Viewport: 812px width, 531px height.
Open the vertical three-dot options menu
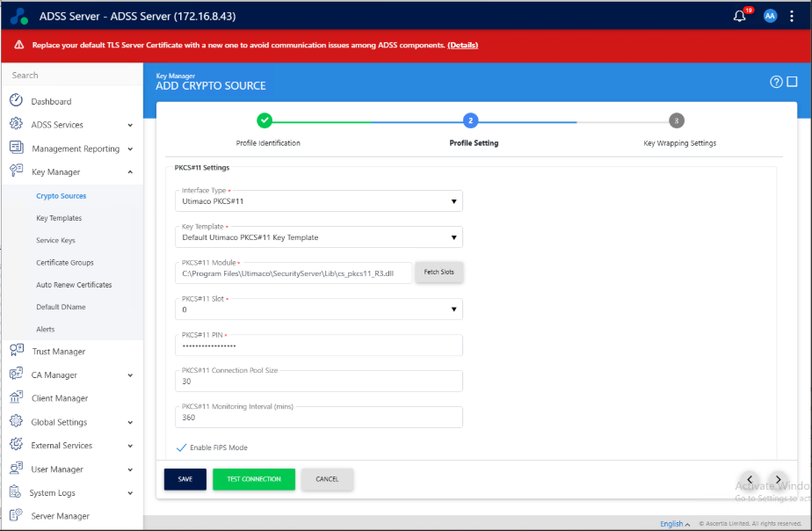(x=791, y=16)
